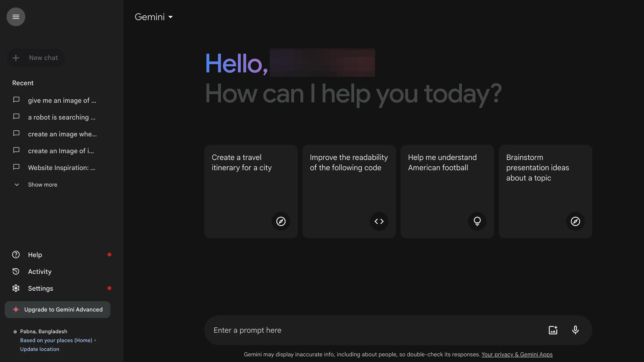
Task: Click the Help question mark icon
Action: click(x=16, y=255)
